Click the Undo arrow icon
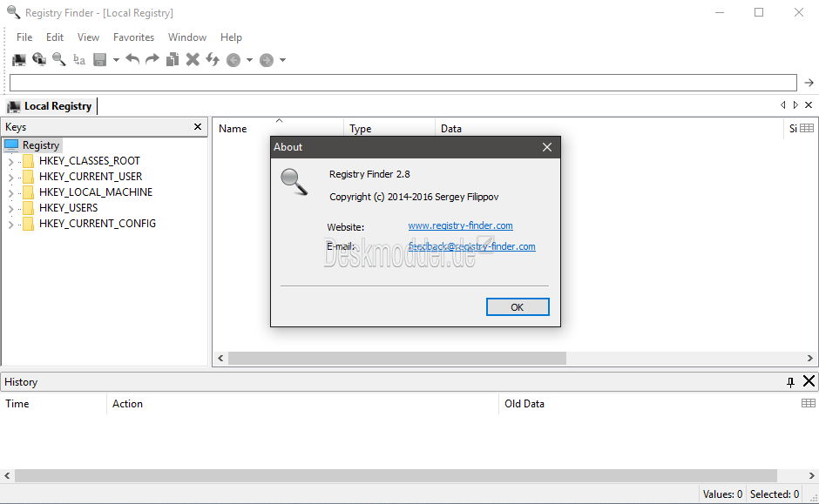This screenshot has height=504, width=819. point(132,59)
